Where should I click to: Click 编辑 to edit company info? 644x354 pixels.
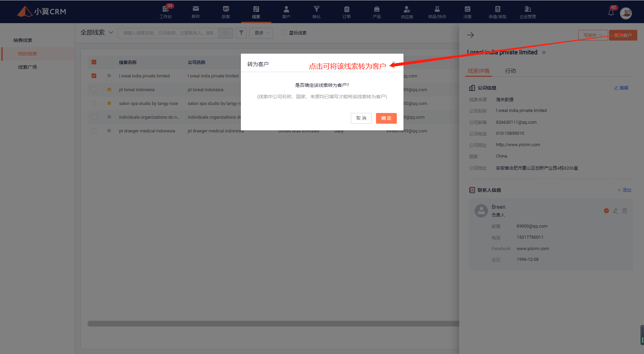(621, 88)
